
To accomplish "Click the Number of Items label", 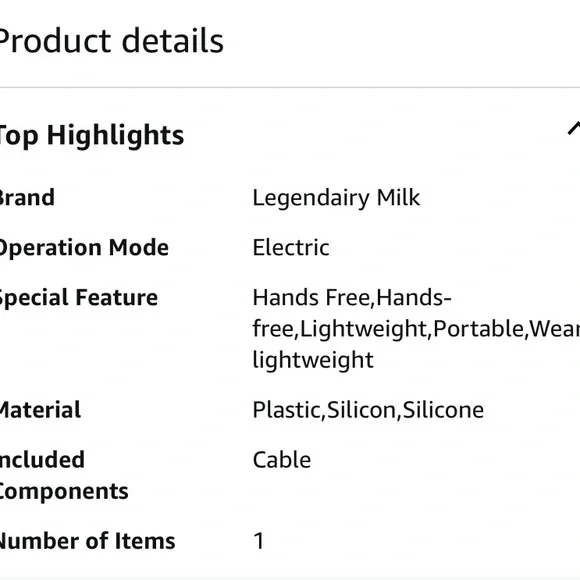I will click(x=87, y=541).
